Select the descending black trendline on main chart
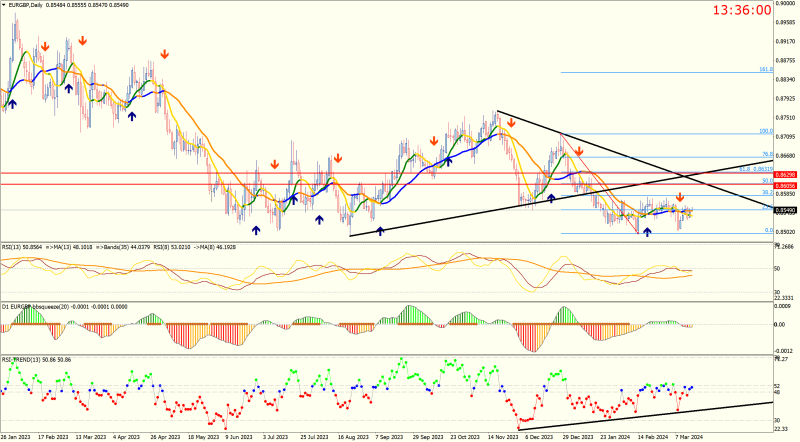Viewport: 800px width, 442px height. (x=635, y=160)
